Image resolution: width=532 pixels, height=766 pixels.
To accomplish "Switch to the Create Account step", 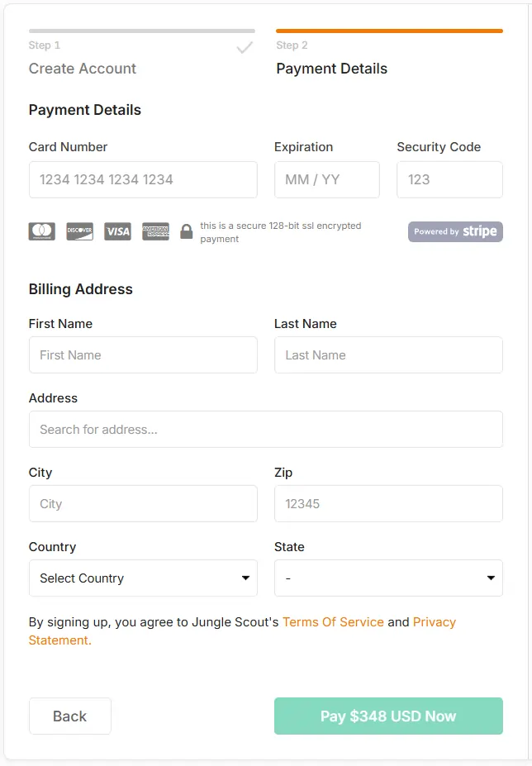I will [83, 69].
